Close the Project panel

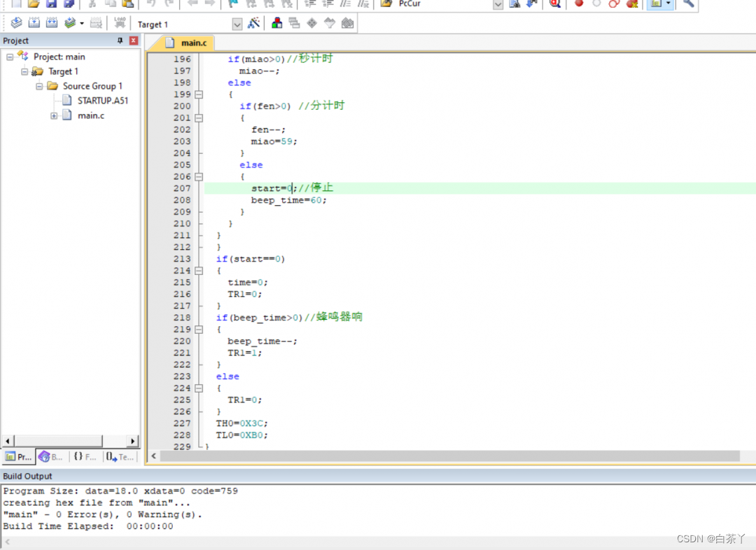click(134, 41)
